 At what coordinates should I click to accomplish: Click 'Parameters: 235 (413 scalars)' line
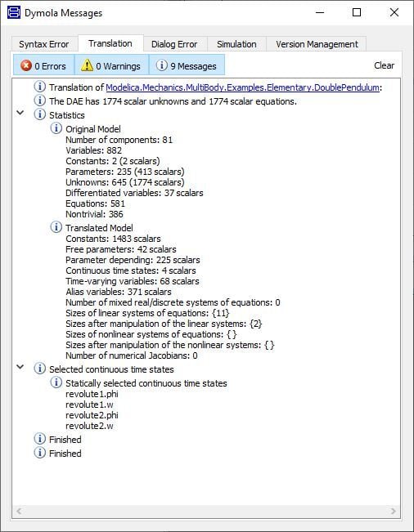124,172
